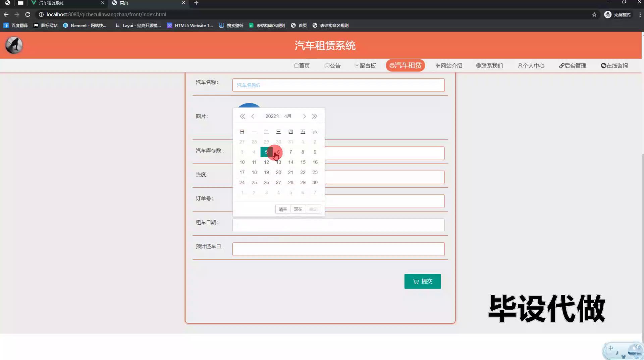Screen dimensions: 644x360
Task: Advance to next month in date picker
Action: (x=304, y=116)
